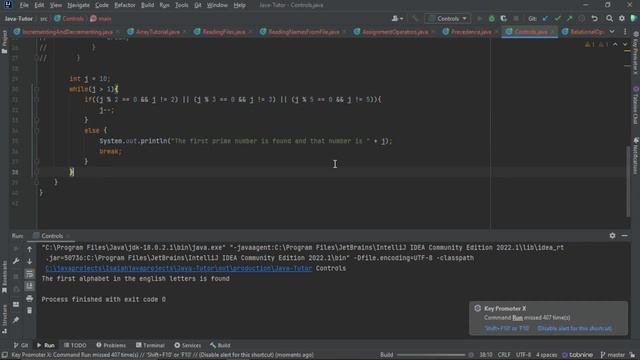
Task: Click Down the Stack Trace arrow
Action: click(29, 261)
